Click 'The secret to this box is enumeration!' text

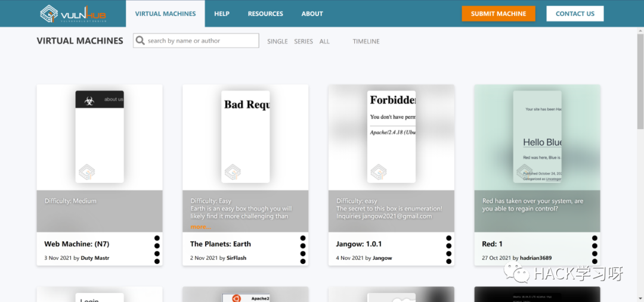[x=389, y=208]
